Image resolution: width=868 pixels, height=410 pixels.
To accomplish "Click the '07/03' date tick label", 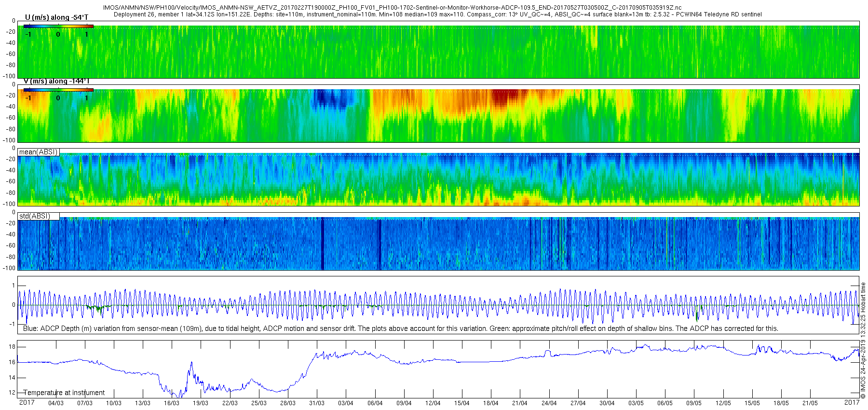I will point(85,403).
